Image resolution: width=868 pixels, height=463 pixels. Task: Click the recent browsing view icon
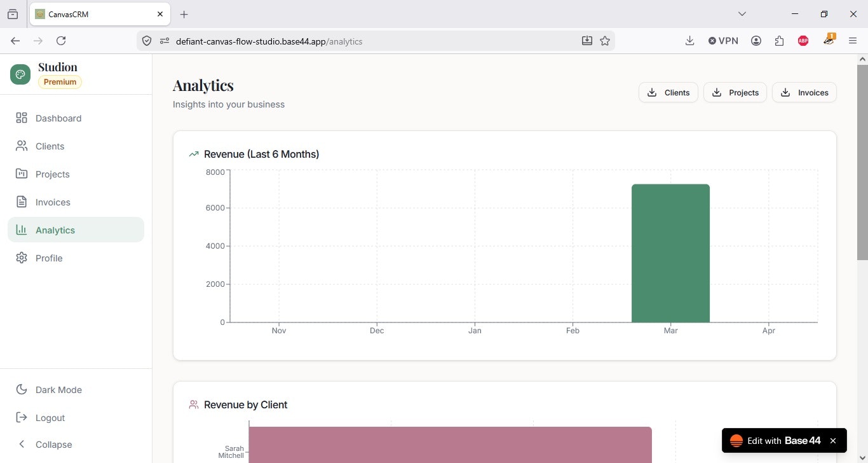tap(13, 14)
